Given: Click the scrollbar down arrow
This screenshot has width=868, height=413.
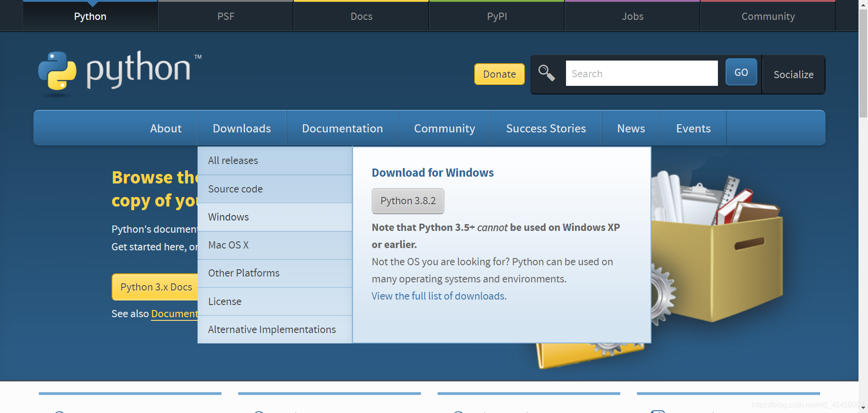Looking at the screenshot, I should 863,408.
